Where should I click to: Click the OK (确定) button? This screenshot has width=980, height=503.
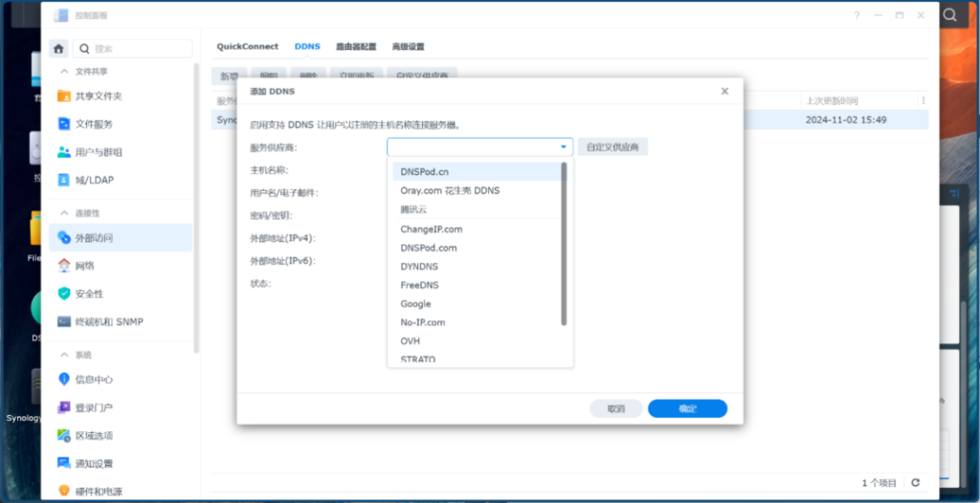tap(687, 408)
